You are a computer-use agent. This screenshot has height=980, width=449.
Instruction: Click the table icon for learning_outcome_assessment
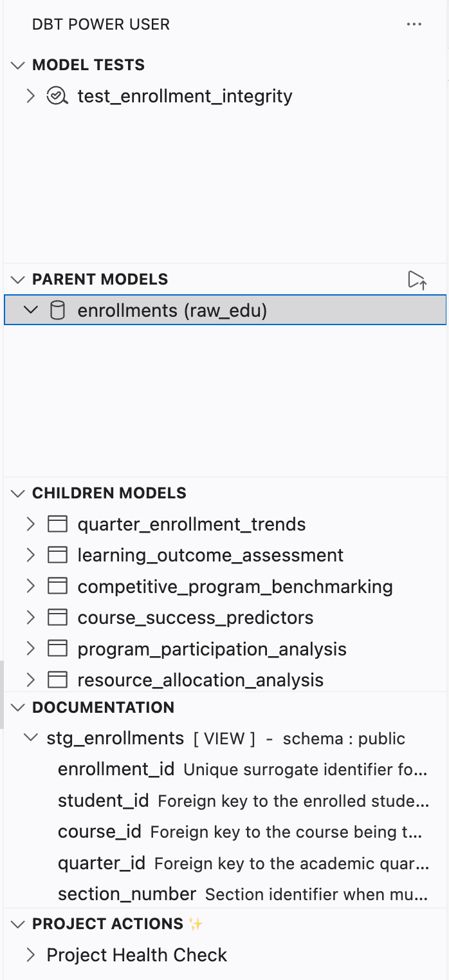click(x=58, y=555)
